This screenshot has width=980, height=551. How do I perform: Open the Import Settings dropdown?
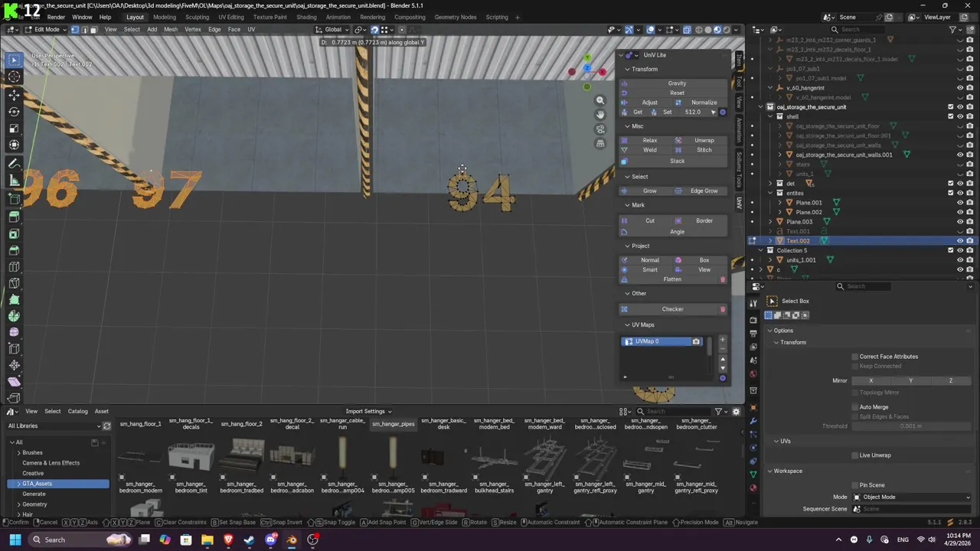click(368, 411)
